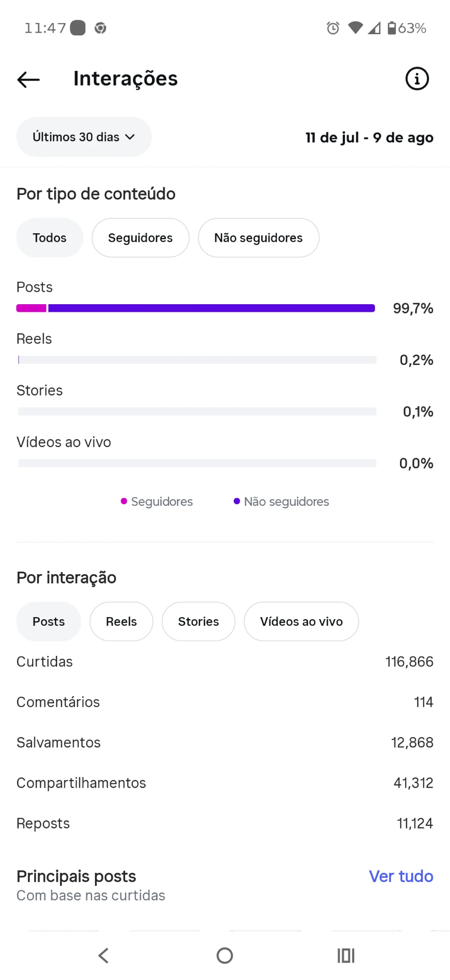
Task: Open the info icon in header
Action: (x=417, y=79)
